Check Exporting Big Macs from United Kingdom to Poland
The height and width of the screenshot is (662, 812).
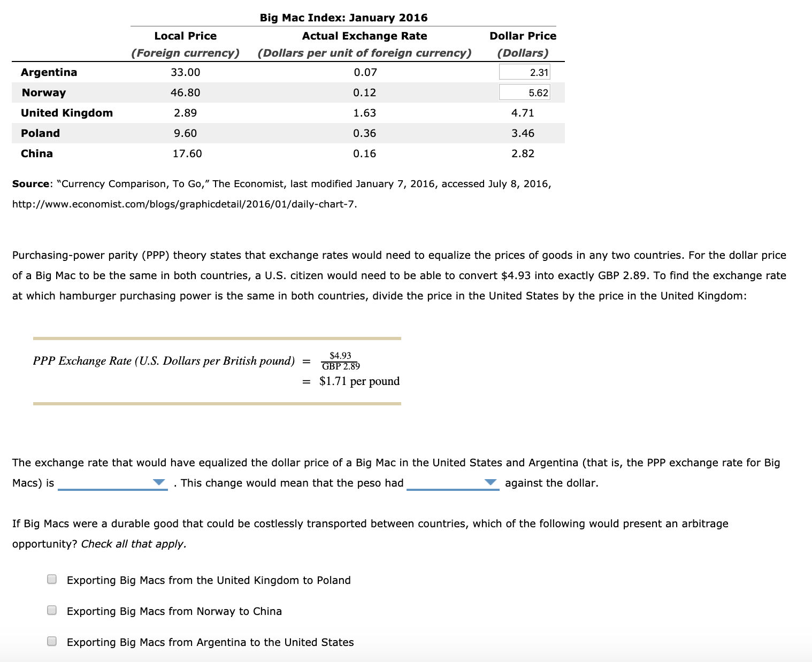tap(52, 579)
